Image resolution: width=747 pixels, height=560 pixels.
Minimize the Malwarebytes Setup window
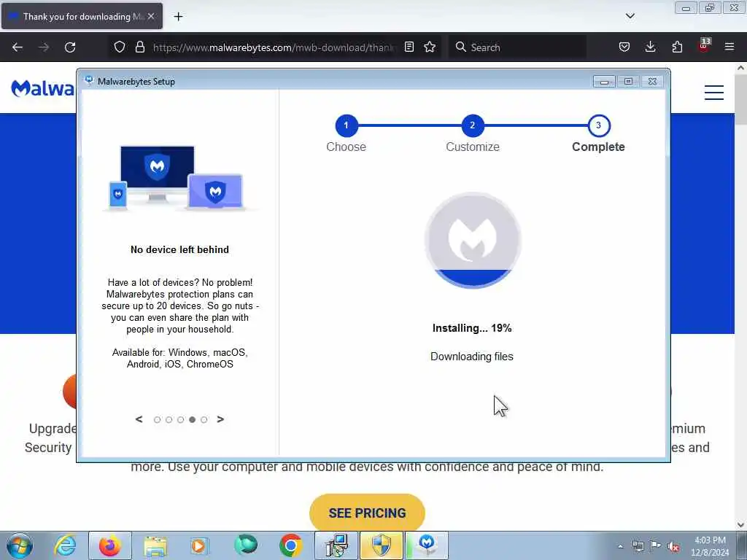(604, 82)
